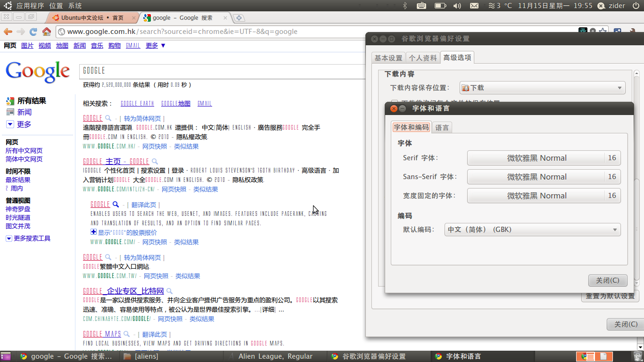Viewport: 644px width, 362px height.
Task: Open the 下载 download location dropdown
Action: 542,88
